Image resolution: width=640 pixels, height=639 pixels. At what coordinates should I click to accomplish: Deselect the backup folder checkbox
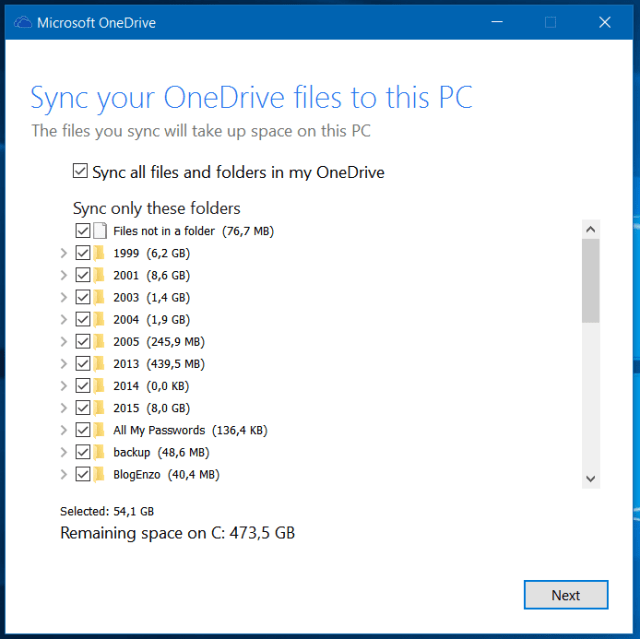(83, 452)
